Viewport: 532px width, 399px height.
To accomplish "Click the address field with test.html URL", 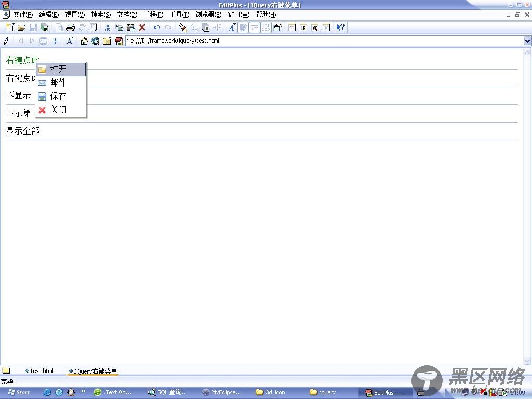I will tap(324, 41).
